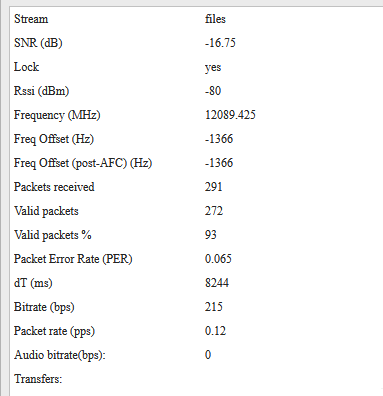Screen dimensions: 383x396
Task: Click the dT (ms) value 8244
Action: pos(217,283)
